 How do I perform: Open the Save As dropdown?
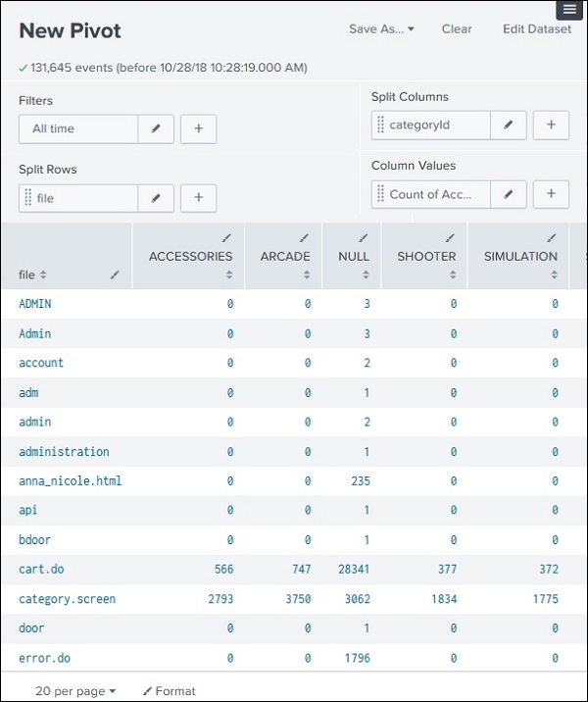pos(381,29)
